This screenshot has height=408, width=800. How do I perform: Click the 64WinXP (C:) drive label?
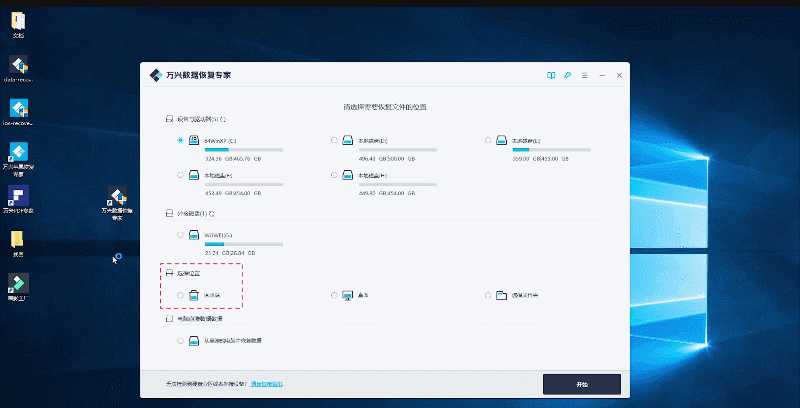(220, 140)
